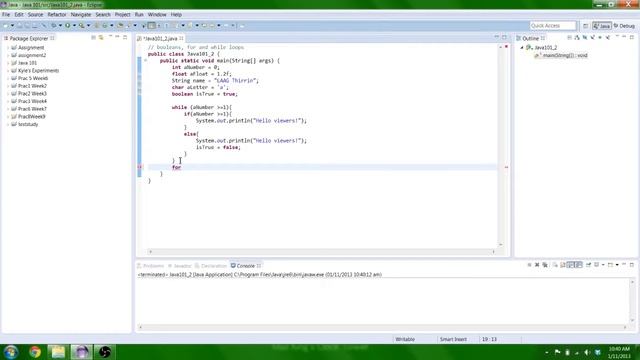
Task: Click the Open Perspective icon
Action: point(585,26)
